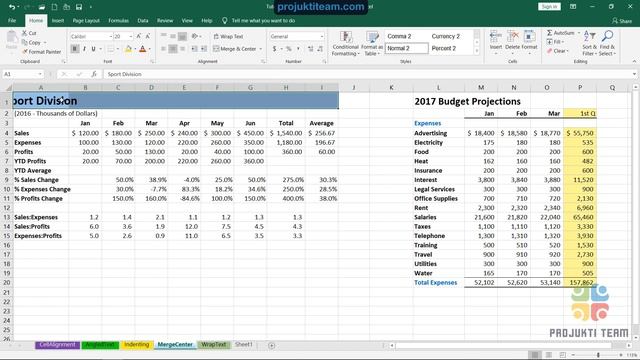Open the CellAlignment sheet tab

[x=58, y=345]
